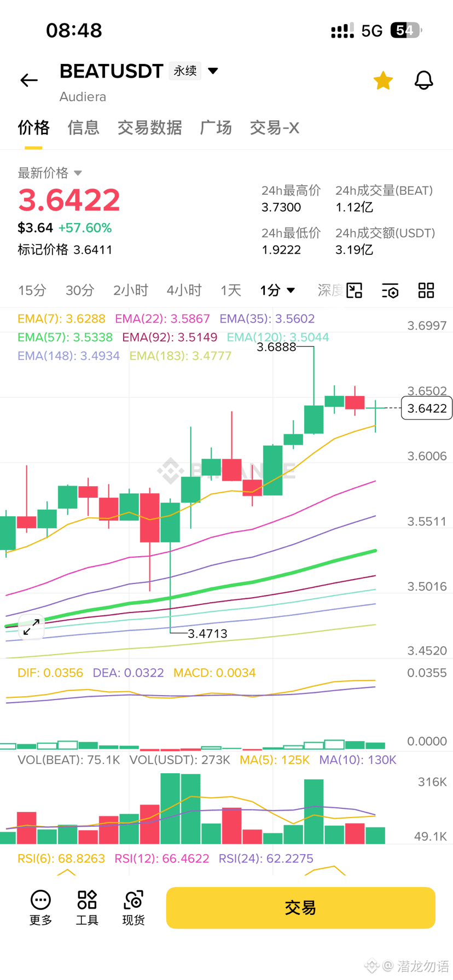Click the 24h最高价 value 3.7300
Image resolution: width=453 pixels, height=980 pixels.
(x=281, y=207)
